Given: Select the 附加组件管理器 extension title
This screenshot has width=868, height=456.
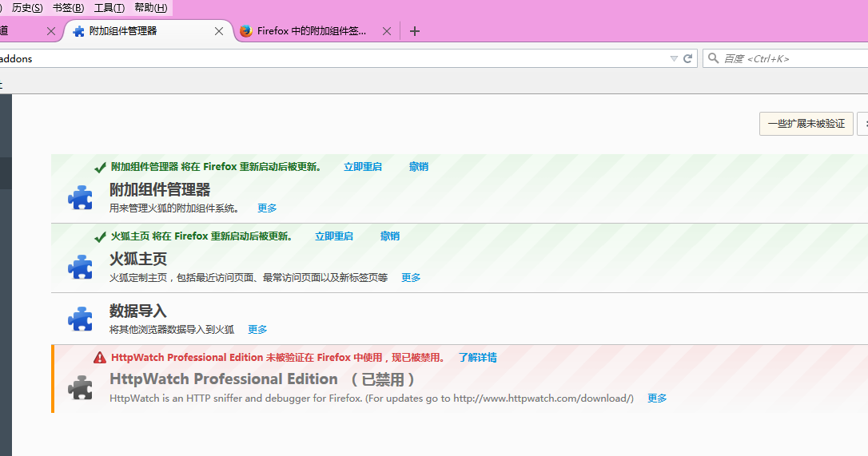Looking at the screenshot, I should click(160, 190).
